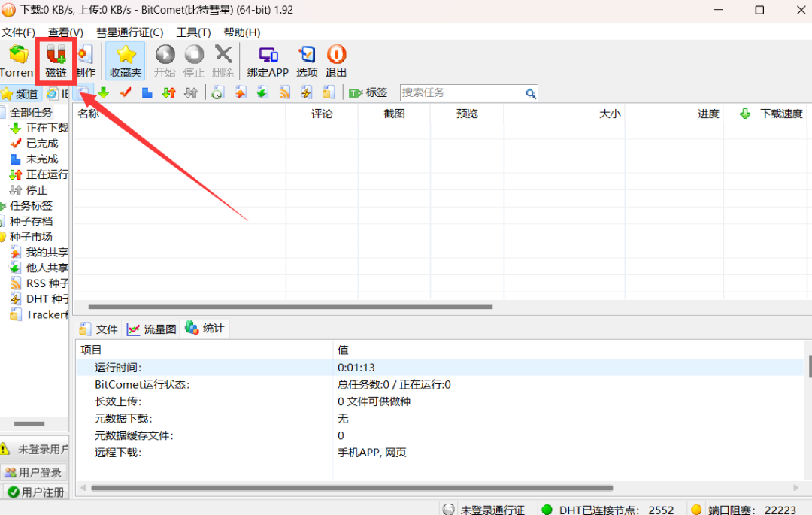Click the gray arrows stopped filter icon in the filter bar

pyautogui.click(x=191, y=92)
